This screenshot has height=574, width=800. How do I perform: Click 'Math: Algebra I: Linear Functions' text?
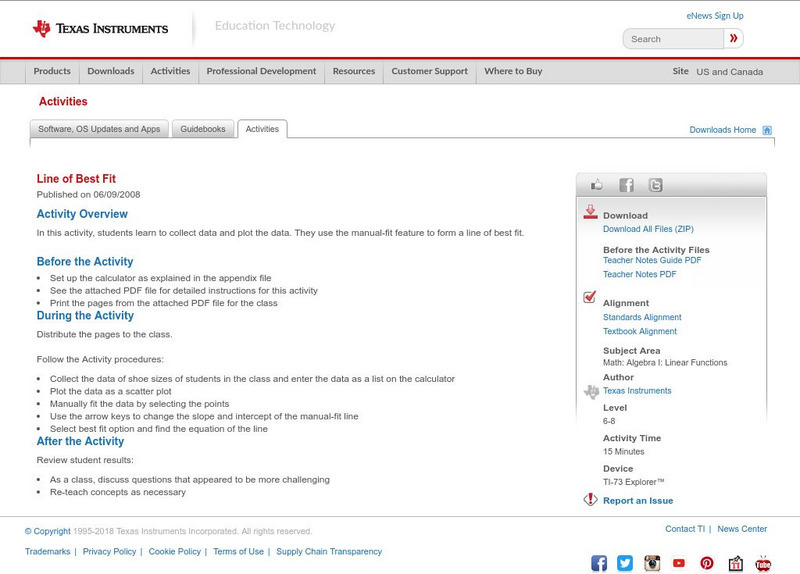pyautogui.click(x=665, y=363)
